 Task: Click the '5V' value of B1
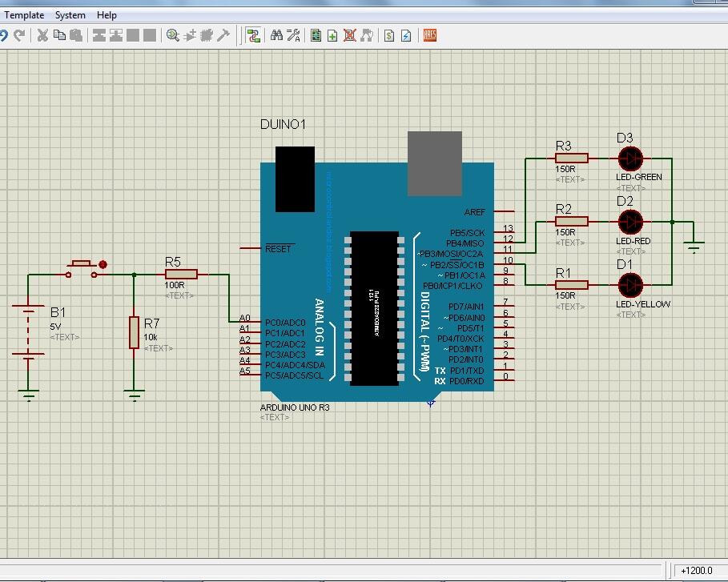click(x=55, y=327)
